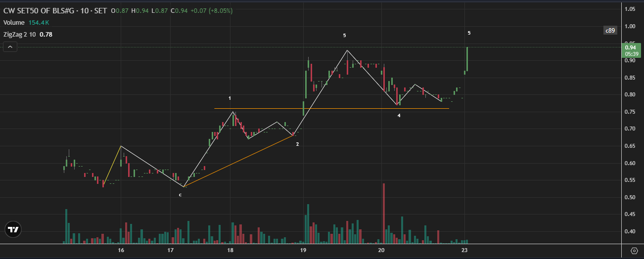This screenshot has height=259, width=644.
Task: Click the 1.00 price axis label
Action: coord(630,26)
